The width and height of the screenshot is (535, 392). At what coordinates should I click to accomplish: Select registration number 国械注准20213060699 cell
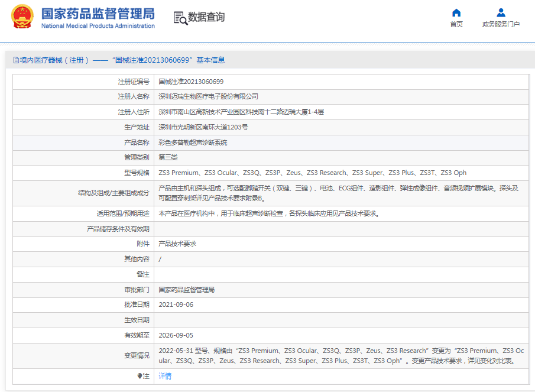191,82
